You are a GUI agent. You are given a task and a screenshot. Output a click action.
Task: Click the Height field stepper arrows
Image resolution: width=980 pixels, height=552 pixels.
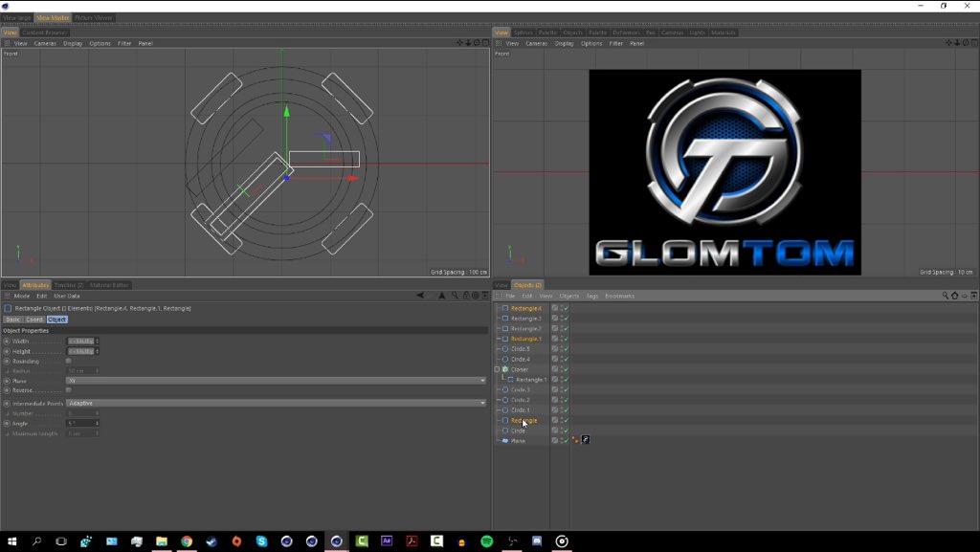click(97, 351)
